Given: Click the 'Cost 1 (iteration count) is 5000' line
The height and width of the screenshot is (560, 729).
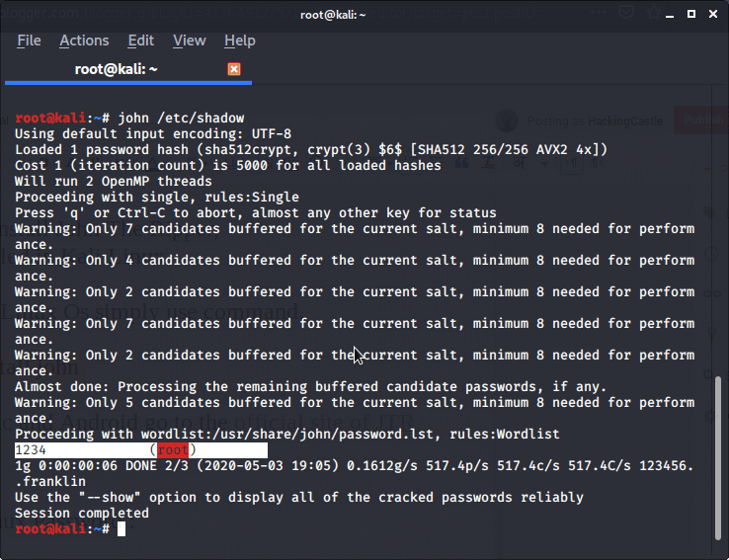Looking at the screenshot, I should pos(228,166).
